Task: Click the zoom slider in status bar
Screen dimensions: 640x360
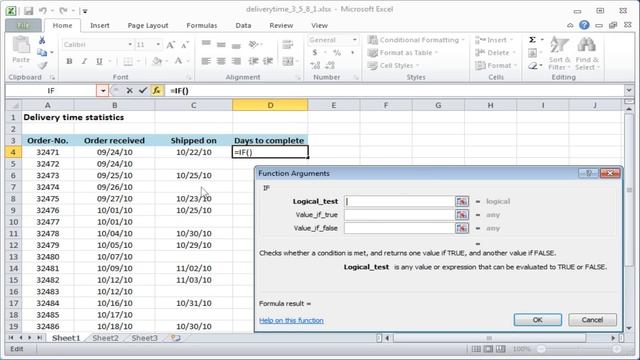Action: click(579, 349)
